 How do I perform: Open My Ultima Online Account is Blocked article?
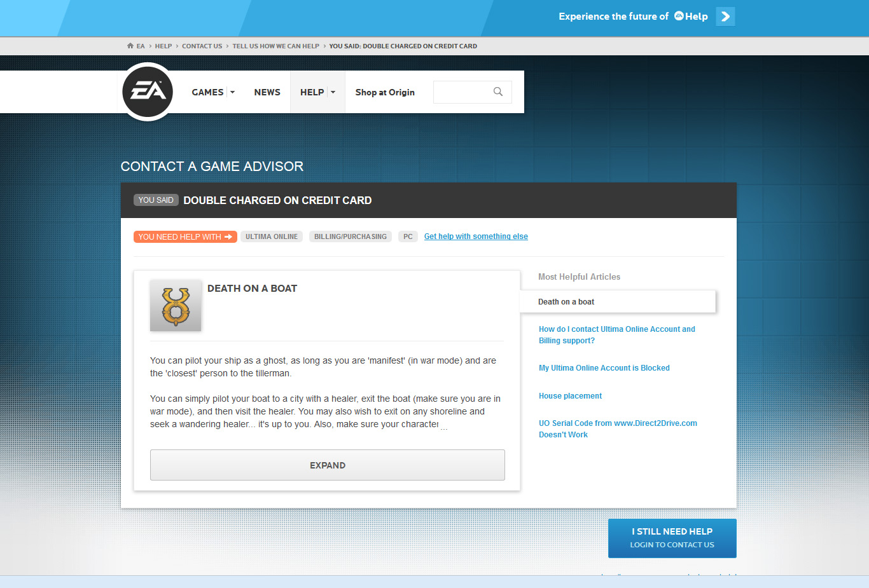pos(604,368)
